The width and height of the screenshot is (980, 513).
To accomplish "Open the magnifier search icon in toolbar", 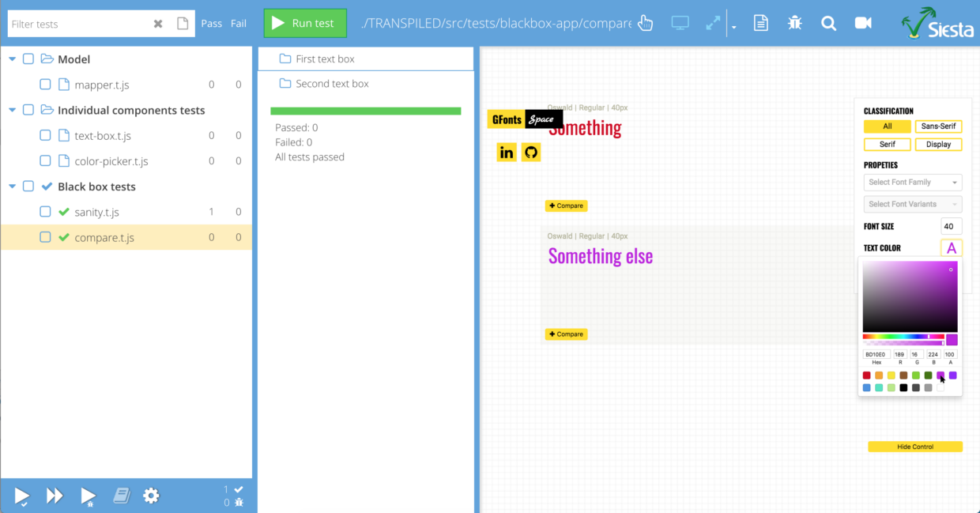I will (828, 24).
